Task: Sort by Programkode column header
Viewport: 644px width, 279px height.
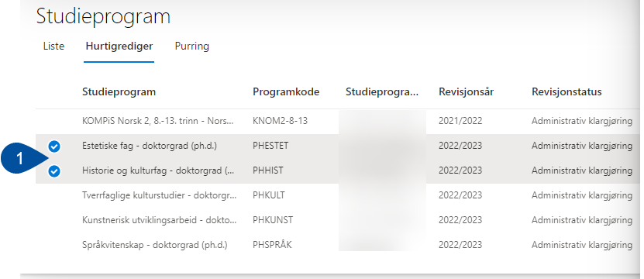Action: pyautogui.click(x=286, y=91)
